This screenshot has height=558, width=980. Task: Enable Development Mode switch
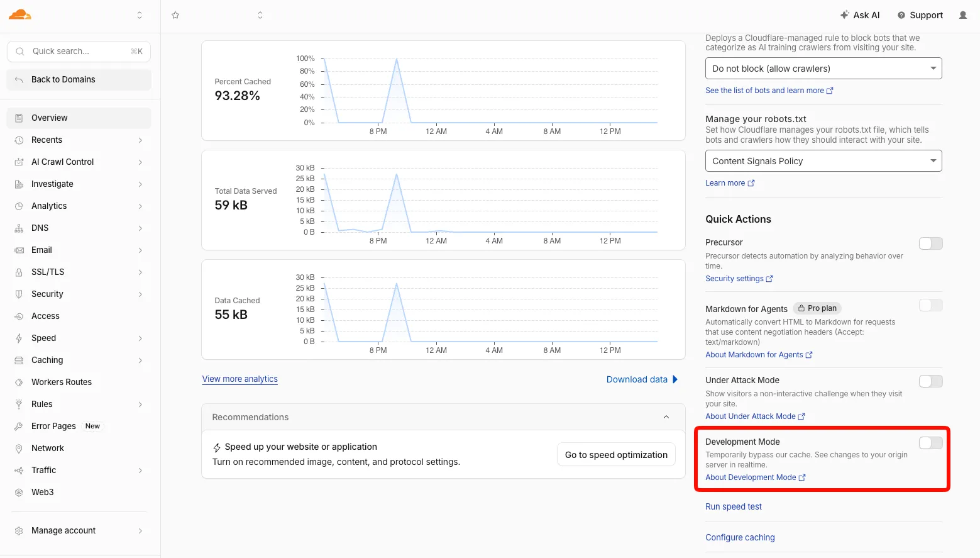click(x=930, y=443)
